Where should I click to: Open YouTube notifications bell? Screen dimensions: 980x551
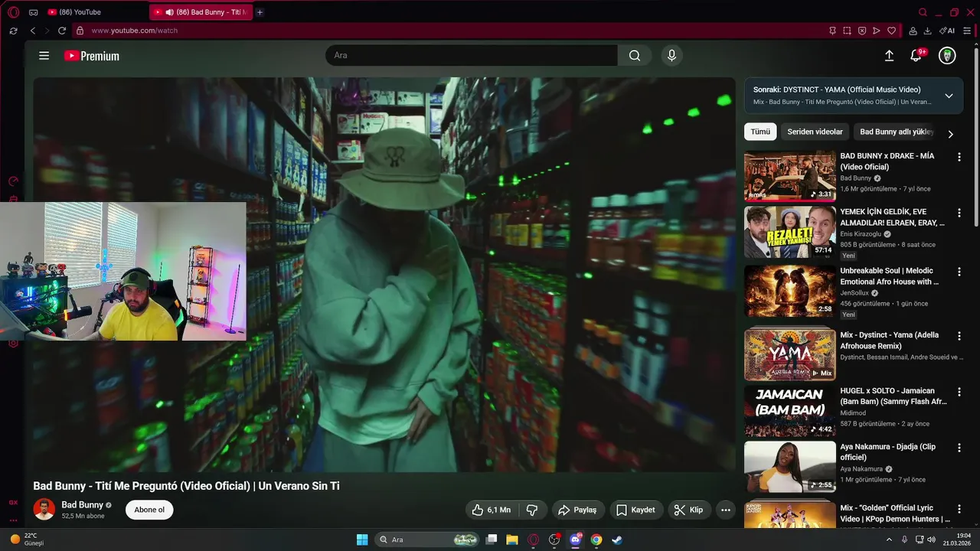pyautogui.click(x=916, y=56)
